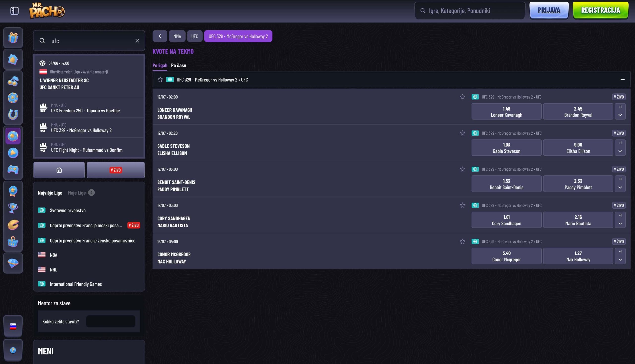Bet on Conor Mcgregor at 3.40
635x364 pixels.
coord(507,256)
